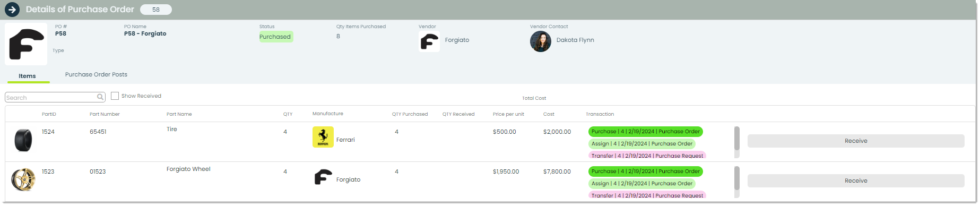Click Tire's green Purchase transaction tag

(x=645, y=132)
